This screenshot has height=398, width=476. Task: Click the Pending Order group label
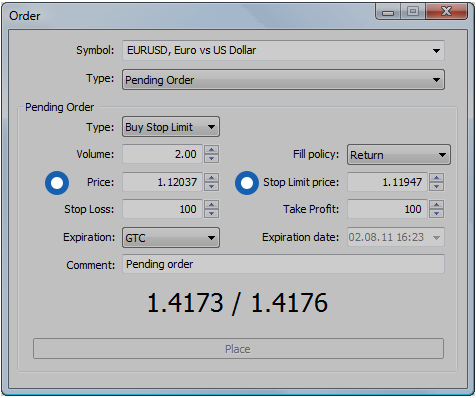point(60,107)
